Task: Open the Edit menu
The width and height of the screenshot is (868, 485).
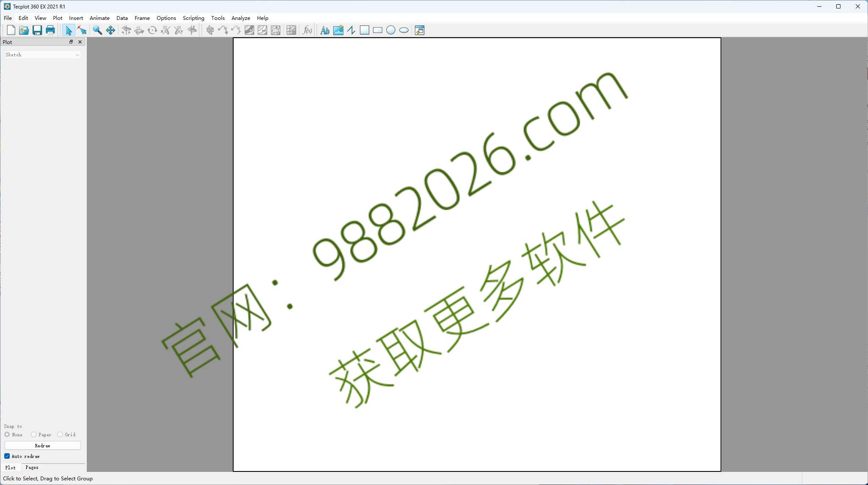Action: [23, 18]
